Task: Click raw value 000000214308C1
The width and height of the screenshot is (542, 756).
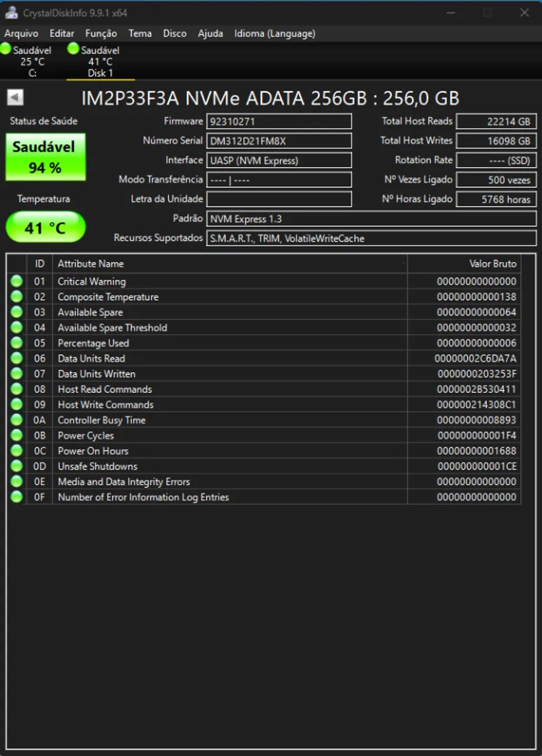Action: 476,404
